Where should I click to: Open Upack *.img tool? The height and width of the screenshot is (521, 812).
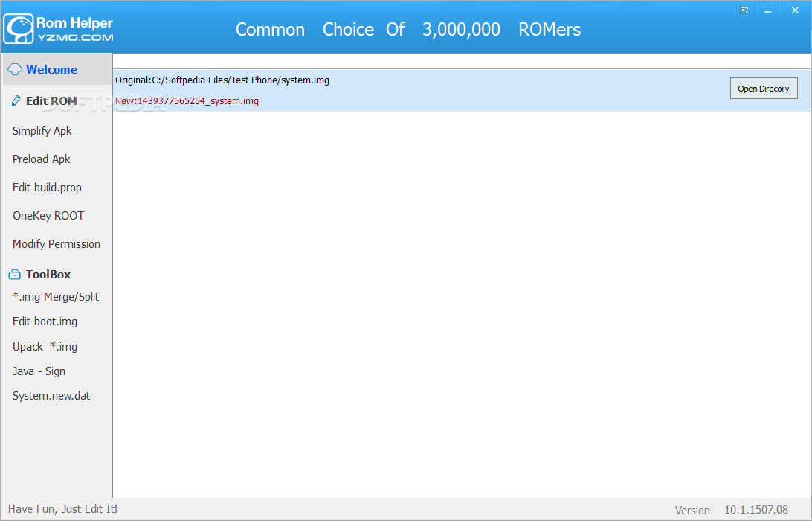pos(45,347)
